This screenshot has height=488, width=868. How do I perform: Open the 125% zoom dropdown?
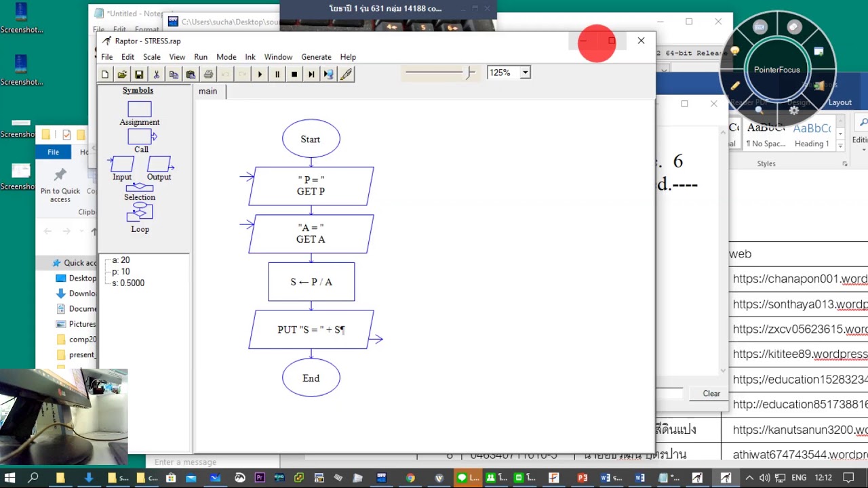click(525, 73)
